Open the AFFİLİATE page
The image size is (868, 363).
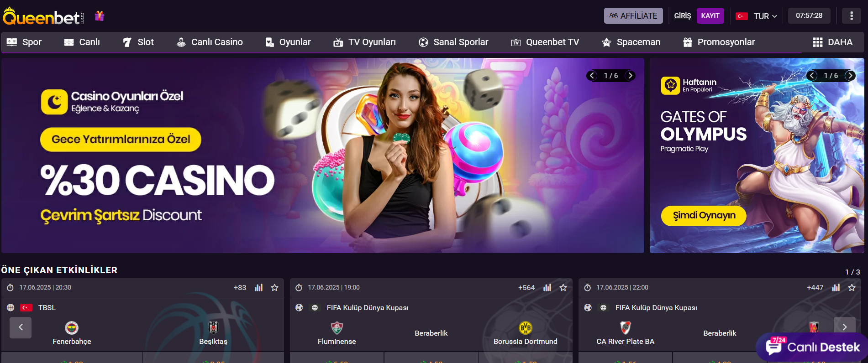[x=633, y=16]
